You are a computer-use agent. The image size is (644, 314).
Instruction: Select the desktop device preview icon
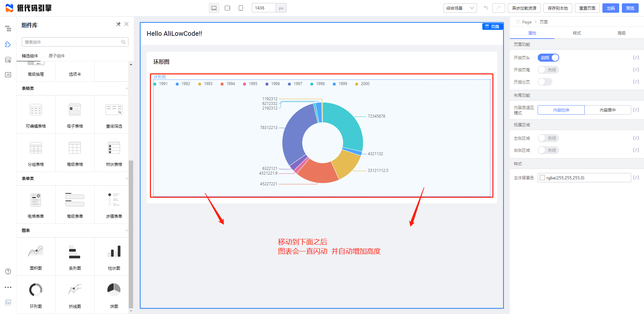click(x=214, y=8)
